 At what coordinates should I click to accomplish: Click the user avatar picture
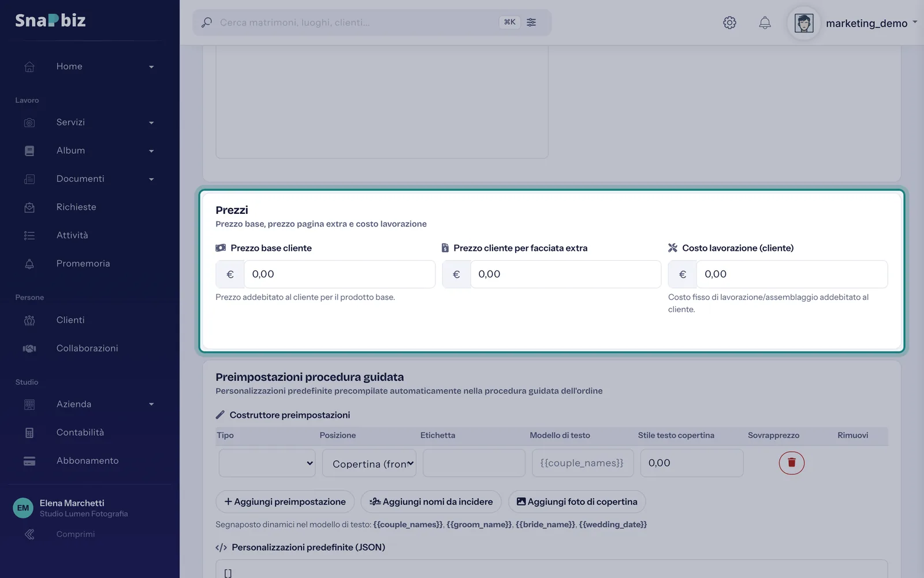(804, 23)
